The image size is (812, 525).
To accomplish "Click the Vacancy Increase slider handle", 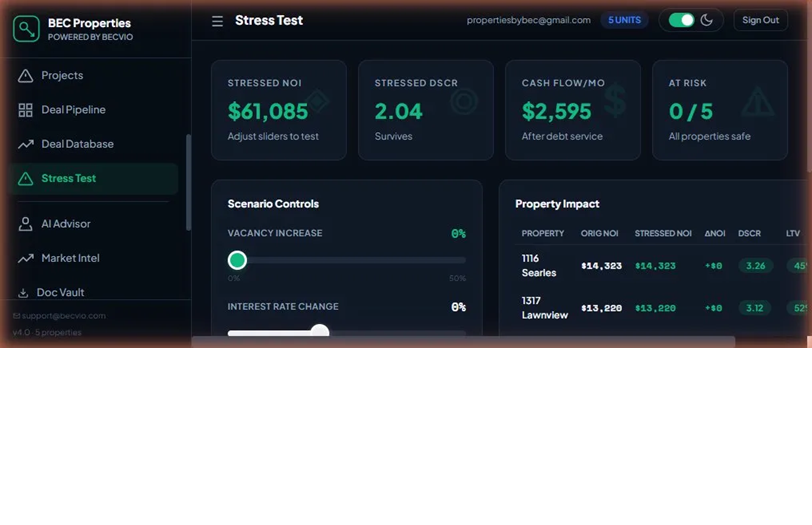I will coord(237,260).
